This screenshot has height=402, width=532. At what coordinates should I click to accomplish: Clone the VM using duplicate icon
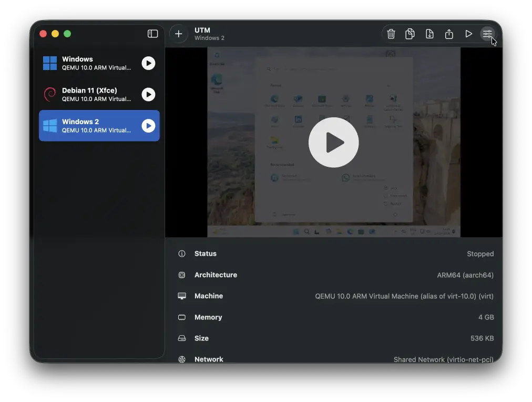tap(410, 34)
